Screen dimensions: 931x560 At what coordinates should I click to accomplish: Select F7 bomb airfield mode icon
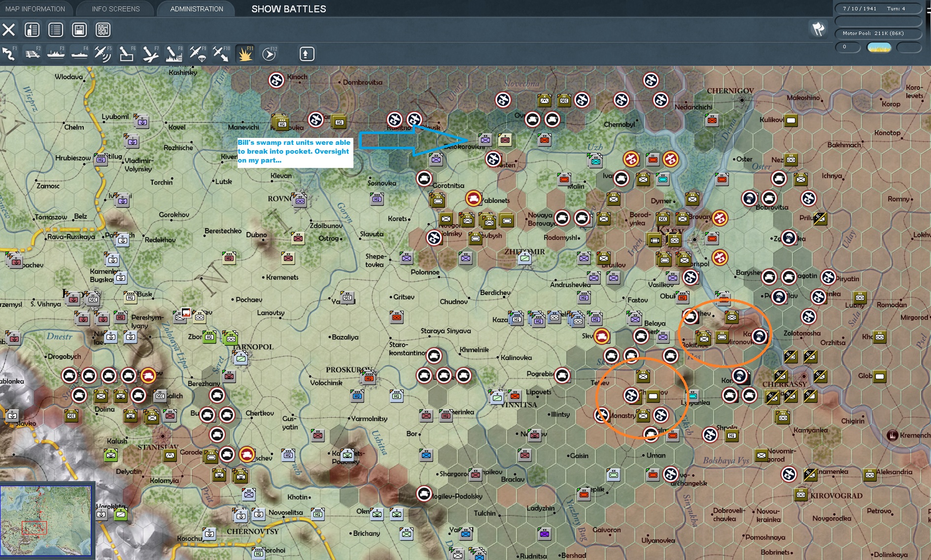[150, 54]
